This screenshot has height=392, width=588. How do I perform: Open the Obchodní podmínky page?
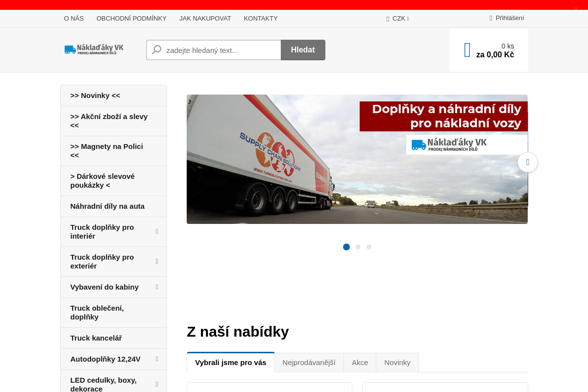point(131,18)
